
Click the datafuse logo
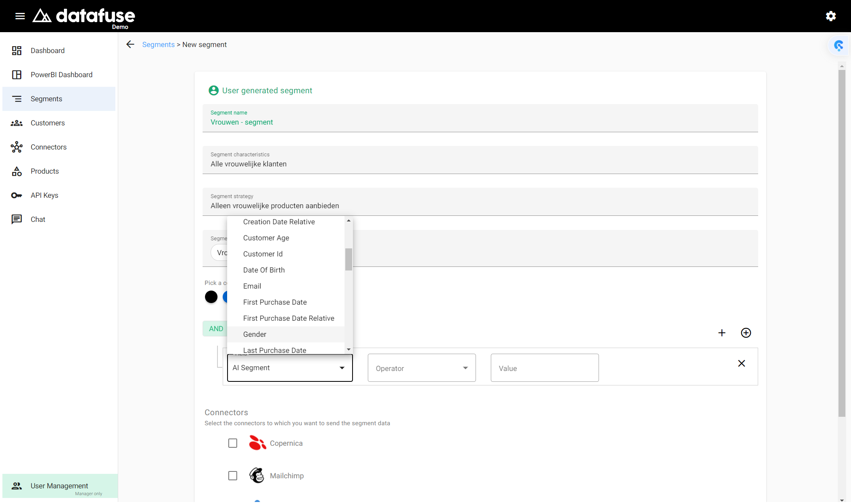(x=84, y=17)
